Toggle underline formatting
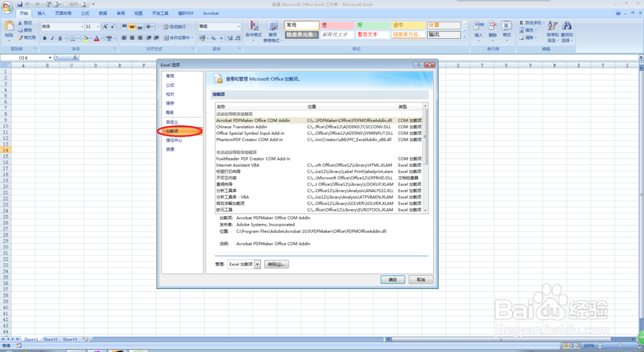The height and width of the screenshot is (352, 644). coord(60,38)
